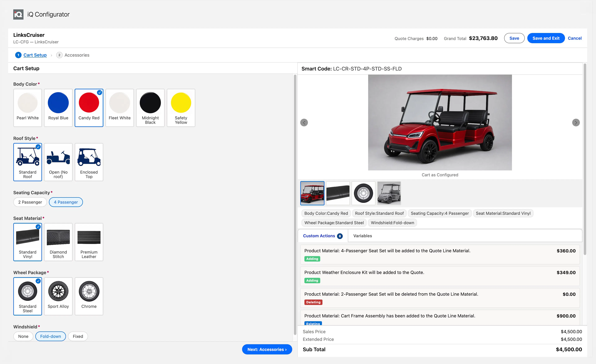Click the Save button

[x=514, y=38]
